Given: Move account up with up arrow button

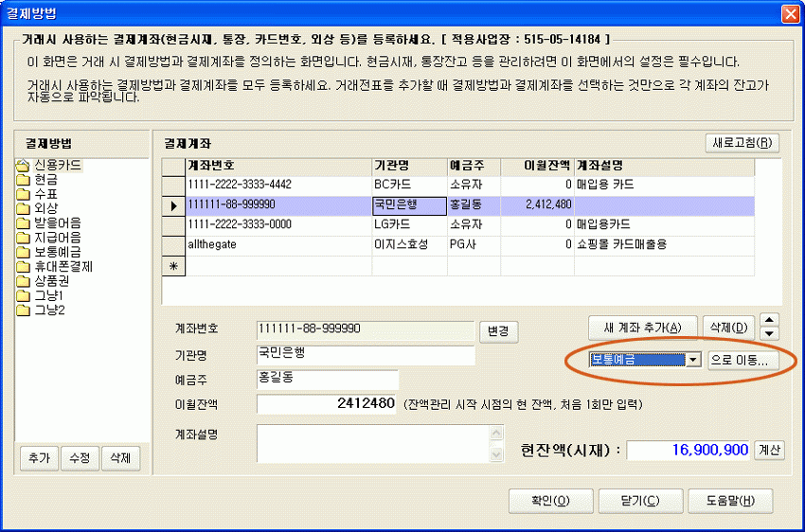Looking at the screenshot, I should pyautogui.click(x=769, y=320).
